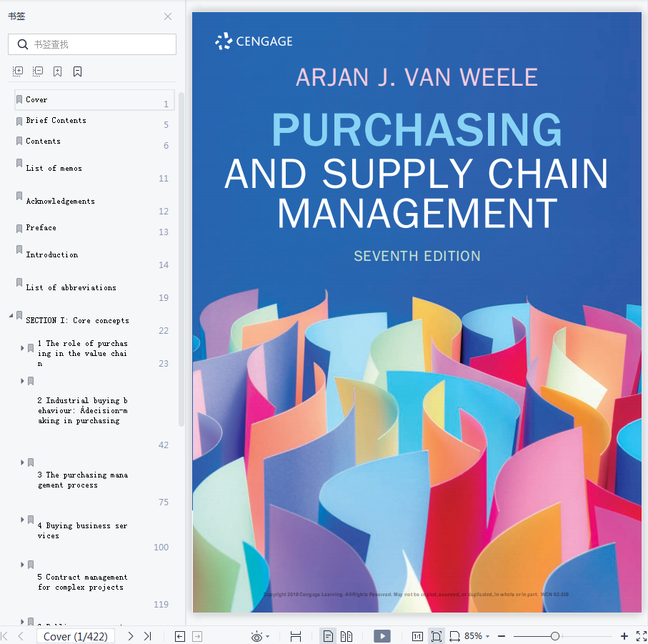
Task: Go to the previous page
Action: 21,636
